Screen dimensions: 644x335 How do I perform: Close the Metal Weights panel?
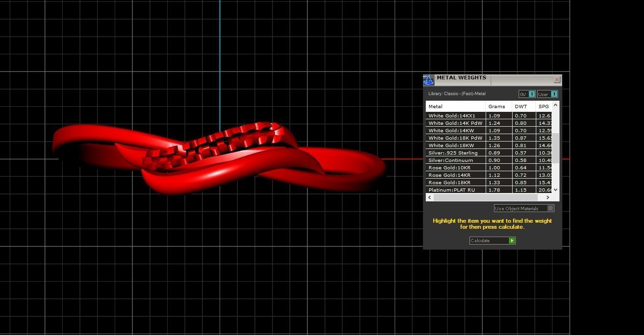coord(557,80)
